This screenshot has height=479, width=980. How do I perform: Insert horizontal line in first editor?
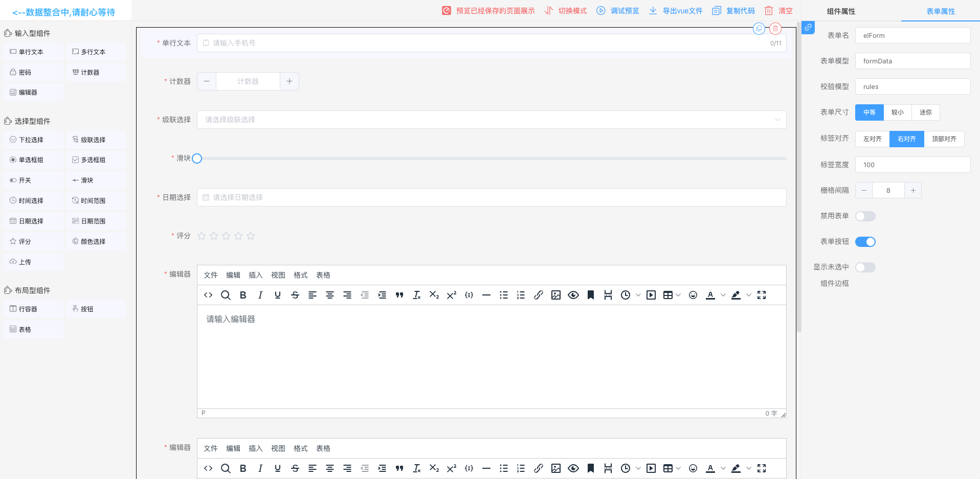486,295
